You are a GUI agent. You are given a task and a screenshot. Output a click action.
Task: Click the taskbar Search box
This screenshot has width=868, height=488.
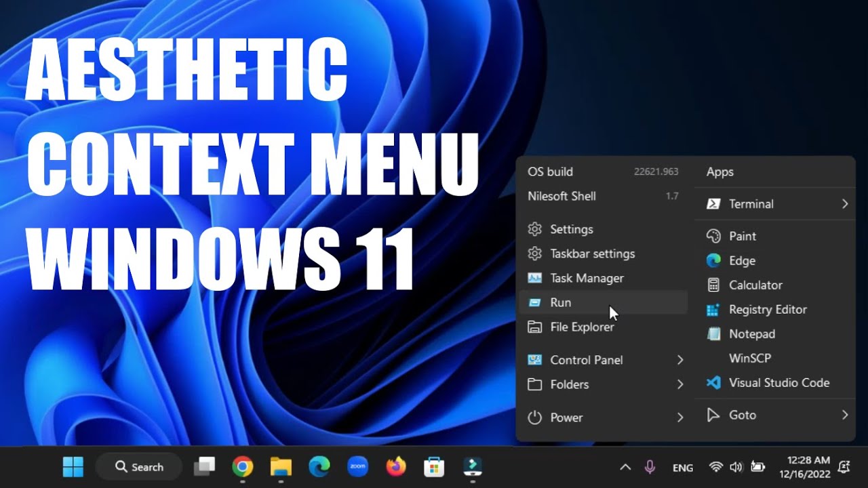tap(139, 466)
